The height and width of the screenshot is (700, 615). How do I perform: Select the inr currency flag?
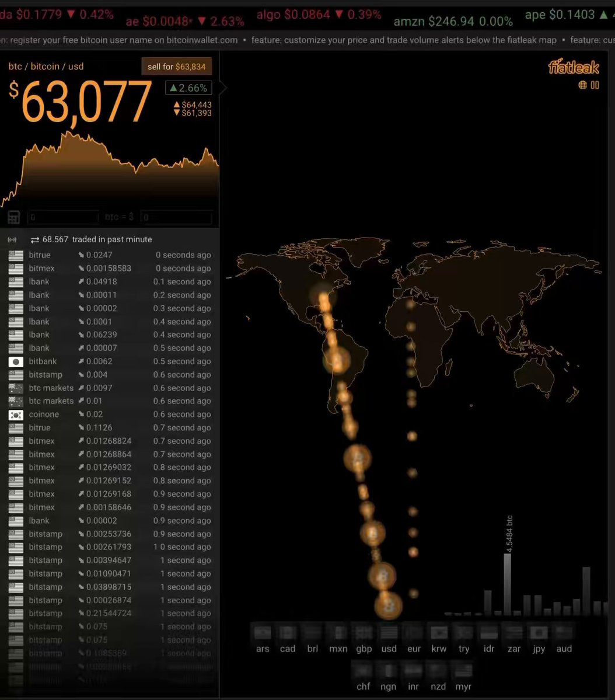point(413,670)
